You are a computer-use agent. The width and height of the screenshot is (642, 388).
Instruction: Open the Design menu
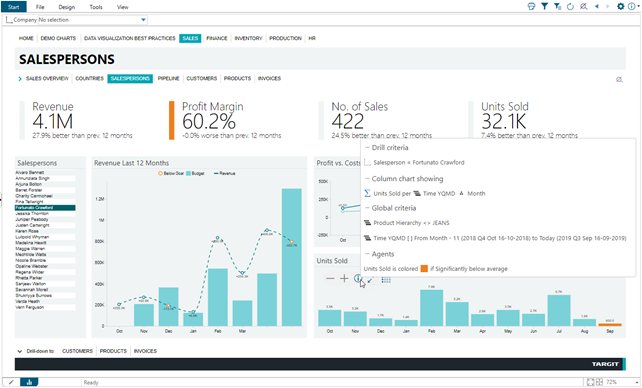pyautogui.click(x=66, y=7)
